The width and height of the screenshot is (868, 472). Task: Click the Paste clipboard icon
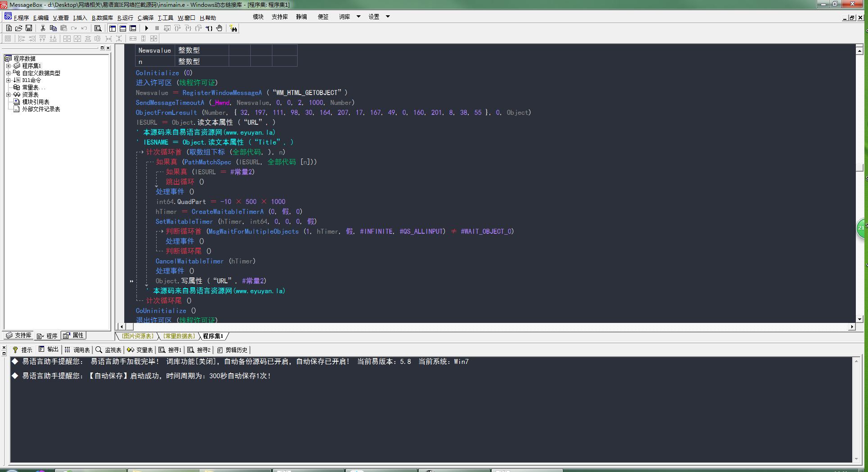click(x=63, y=28)
